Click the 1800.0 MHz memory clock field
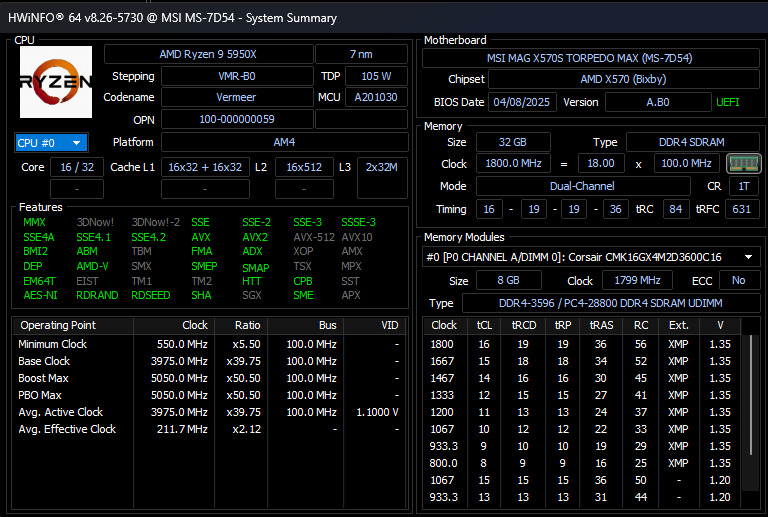 tap(513, 164)
